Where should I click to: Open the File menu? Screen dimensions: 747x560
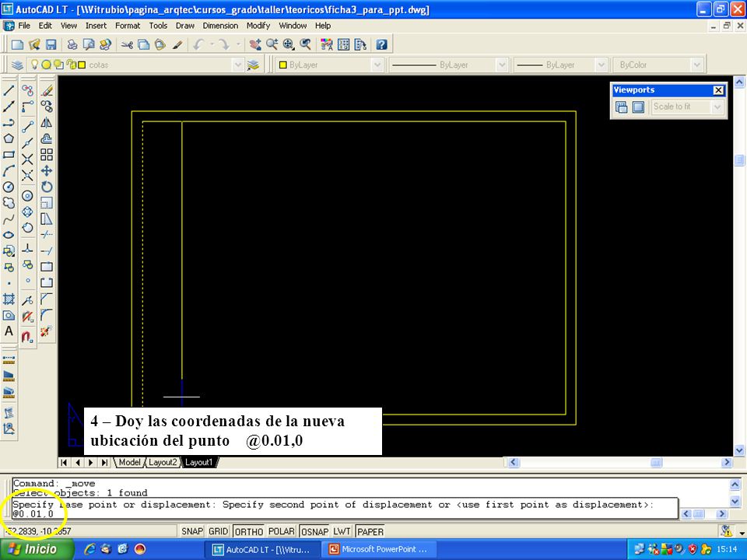[24, 26]
